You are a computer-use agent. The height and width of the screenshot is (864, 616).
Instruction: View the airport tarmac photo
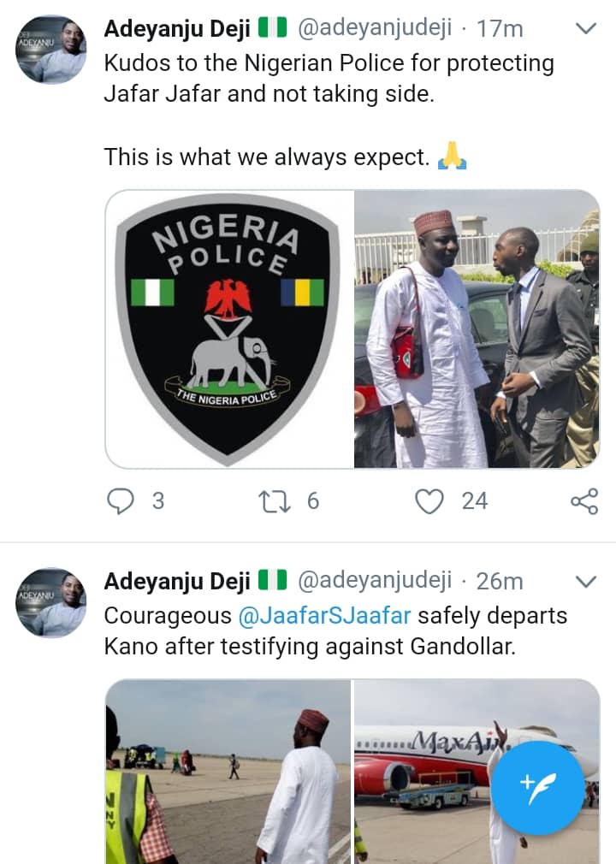(x=228, y=772)
